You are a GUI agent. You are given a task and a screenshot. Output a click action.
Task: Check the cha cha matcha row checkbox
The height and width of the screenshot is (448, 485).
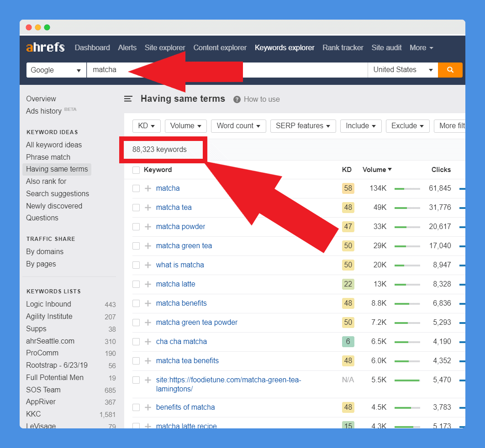[x=136, y=342]
